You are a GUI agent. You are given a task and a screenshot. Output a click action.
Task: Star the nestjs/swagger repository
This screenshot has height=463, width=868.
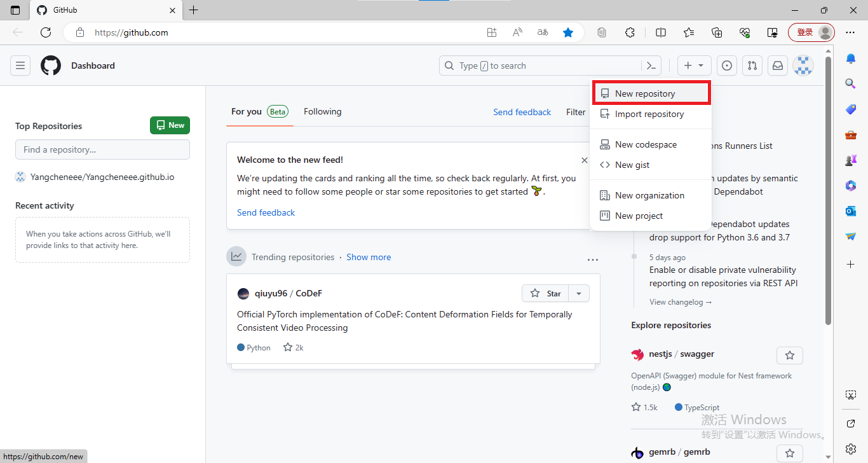pos(790,355)
